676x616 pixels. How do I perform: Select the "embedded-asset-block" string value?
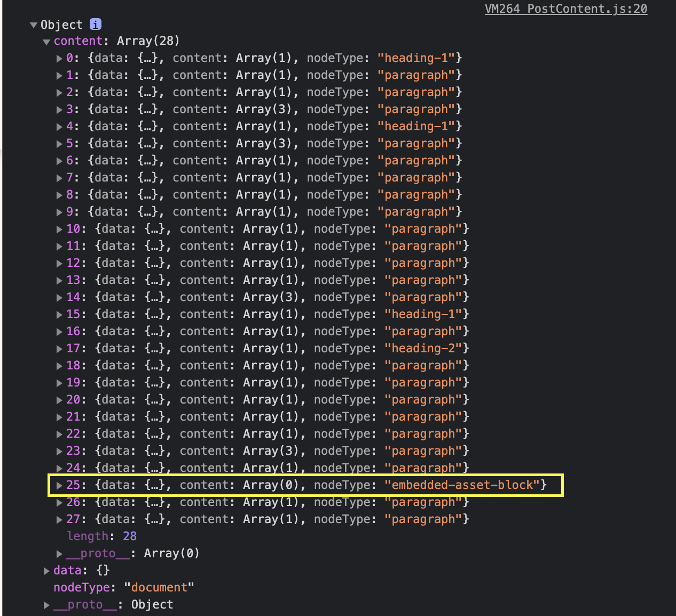tap(462, 485)
